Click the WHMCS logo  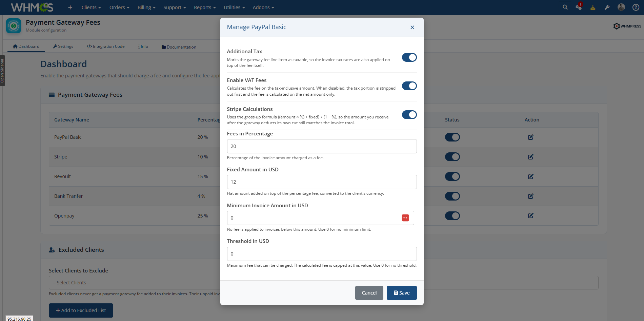(32, 7)
